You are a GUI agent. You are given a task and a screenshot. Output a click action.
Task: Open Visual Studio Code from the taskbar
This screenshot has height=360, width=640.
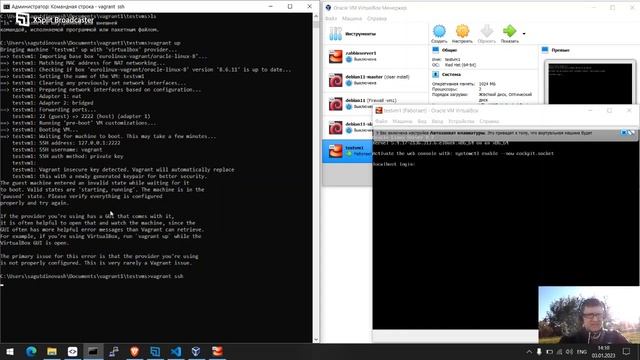click(176, 351)
